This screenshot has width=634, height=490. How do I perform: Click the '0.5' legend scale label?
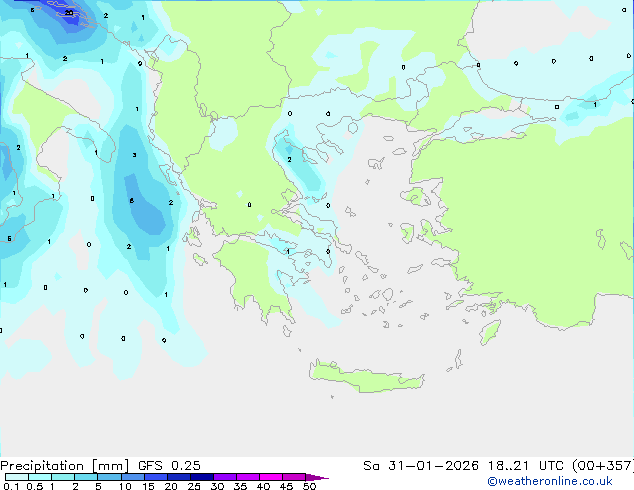[35, 486]
